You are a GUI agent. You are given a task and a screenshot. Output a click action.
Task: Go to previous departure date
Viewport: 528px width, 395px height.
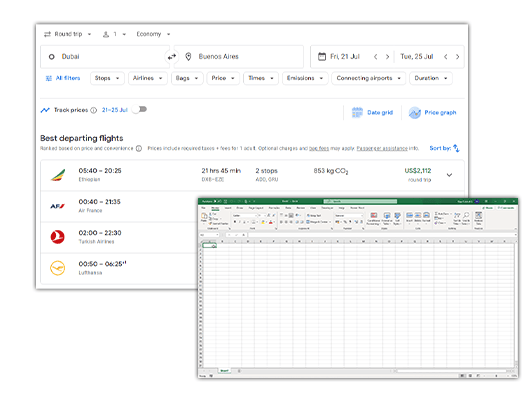click(376, 57)
